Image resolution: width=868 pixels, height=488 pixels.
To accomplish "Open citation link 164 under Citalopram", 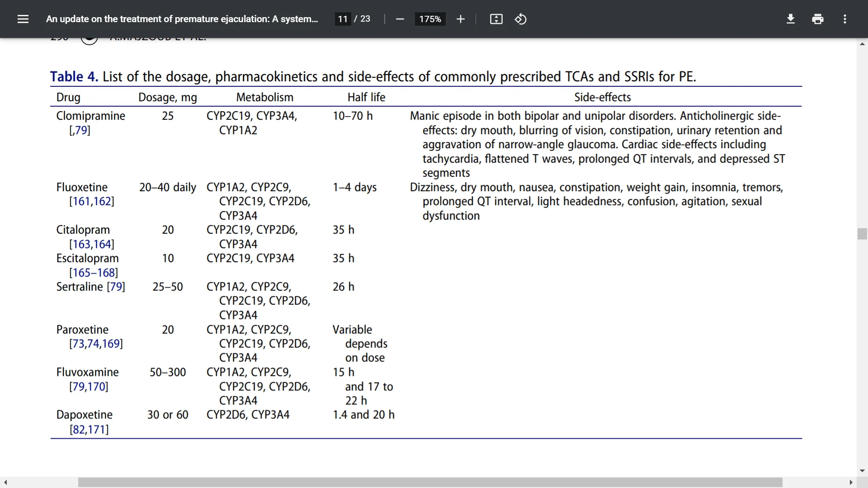I will [102, 244].
